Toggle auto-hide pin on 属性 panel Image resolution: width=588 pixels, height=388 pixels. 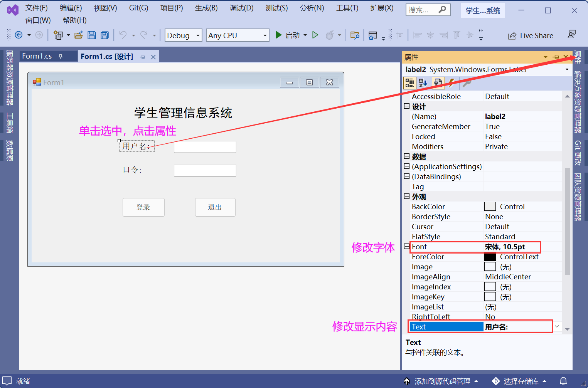coord(556,57)
